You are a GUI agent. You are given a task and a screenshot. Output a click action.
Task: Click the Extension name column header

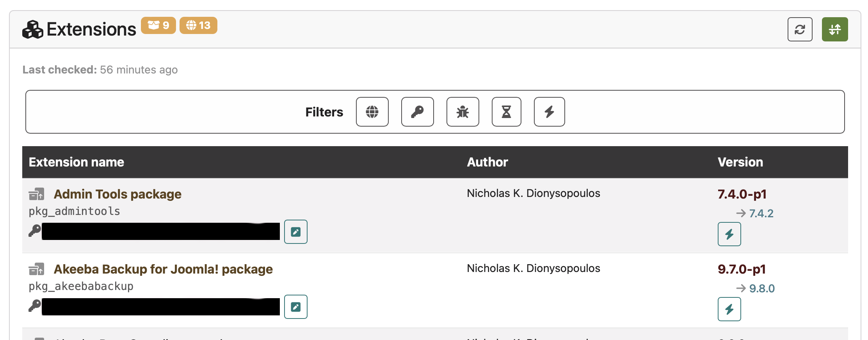(x=76, y=162)
